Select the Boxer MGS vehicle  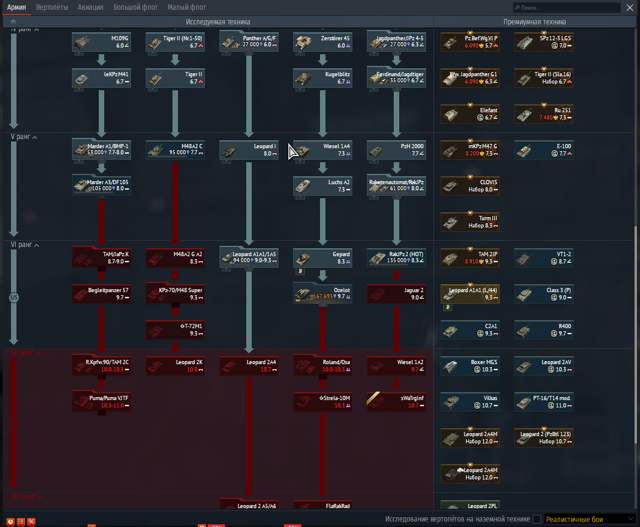470,366
